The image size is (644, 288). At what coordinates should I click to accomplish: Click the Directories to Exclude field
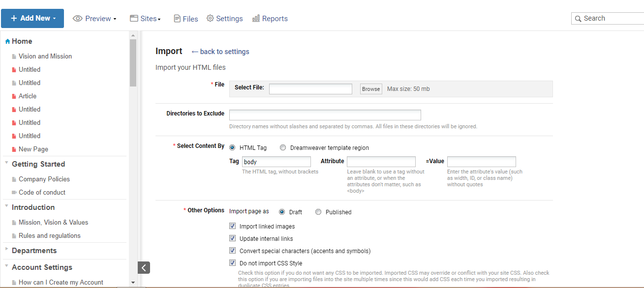325,115
